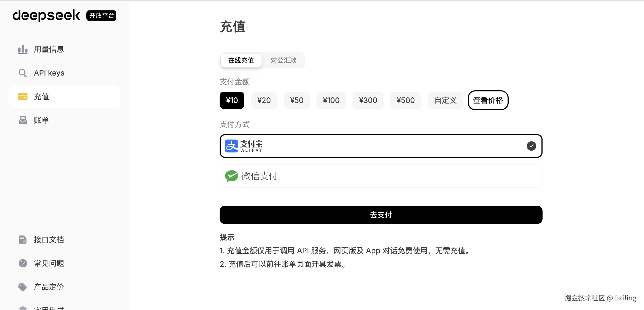
Task: Click the API keys magnifier icon
Action: pos(23,73)
